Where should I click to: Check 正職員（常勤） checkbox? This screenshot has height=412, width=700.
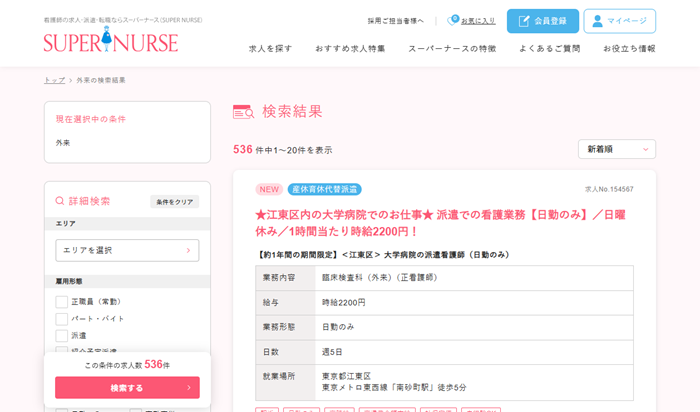coord(62,302)
